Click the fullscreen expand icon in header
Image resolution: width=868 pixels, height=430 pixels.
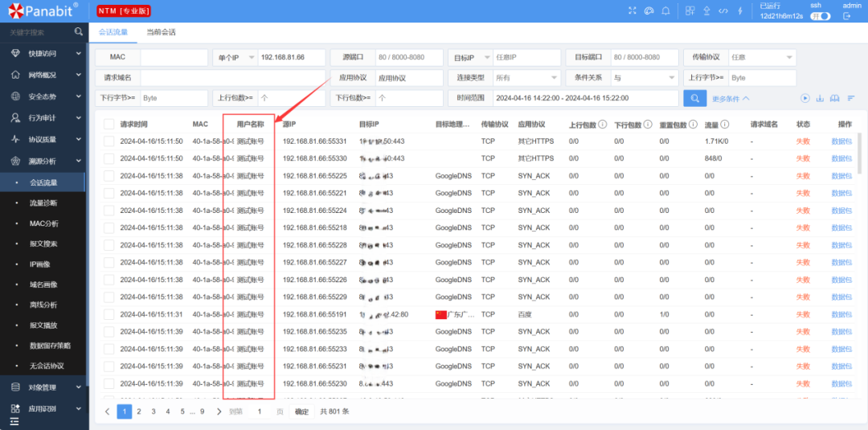point(632,10)
